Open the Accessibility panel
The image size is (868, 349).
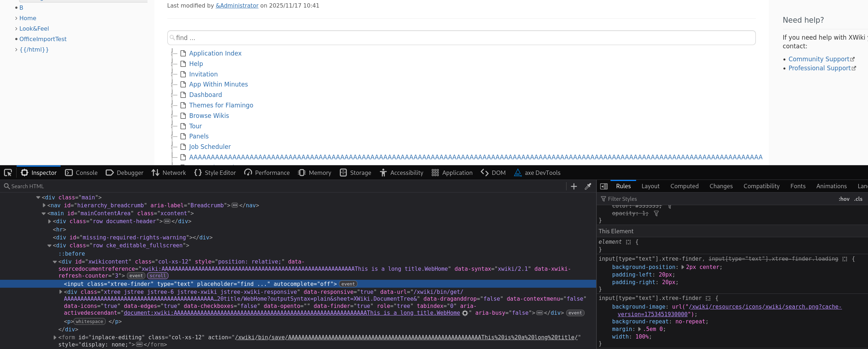[401, 173]
